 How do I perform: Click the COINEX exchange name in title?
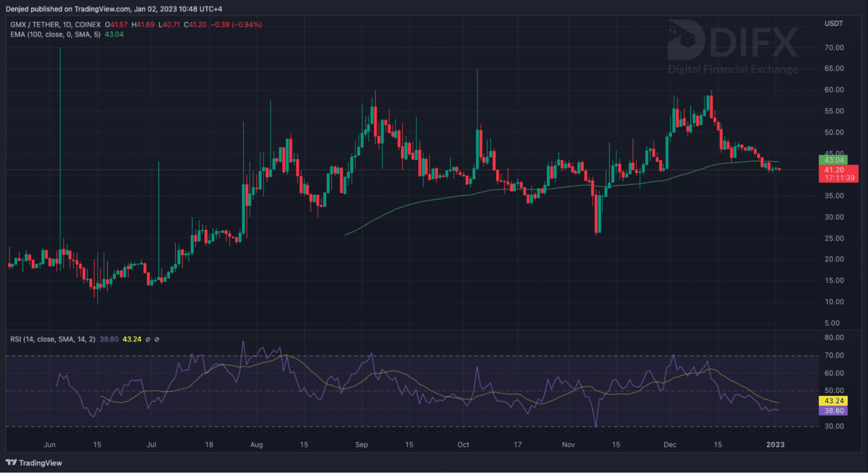(88, 25)
